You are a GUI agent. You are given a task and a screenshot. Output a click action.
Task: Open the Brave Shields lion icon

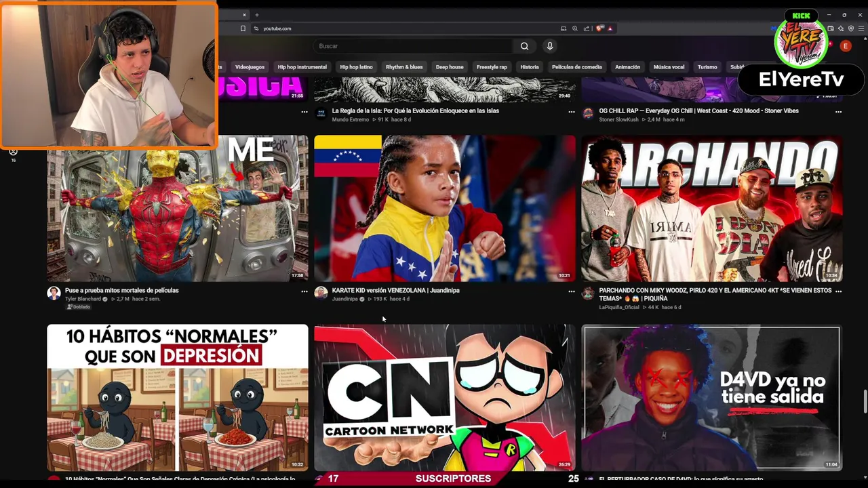coord(599,28)
